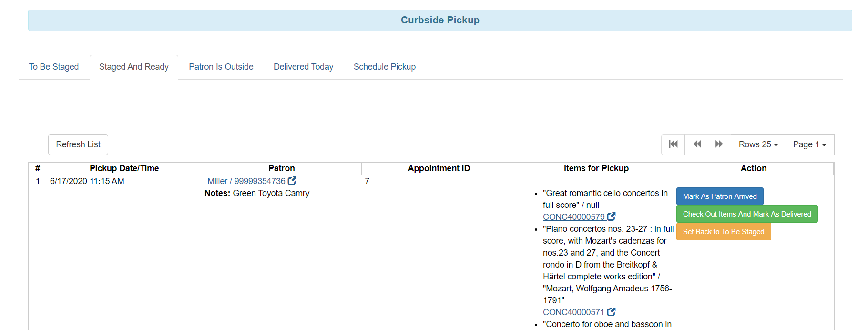Screen dimensions: 868x330
Task: Open patron Miller external link icon
Action: (x=292, y=181)
